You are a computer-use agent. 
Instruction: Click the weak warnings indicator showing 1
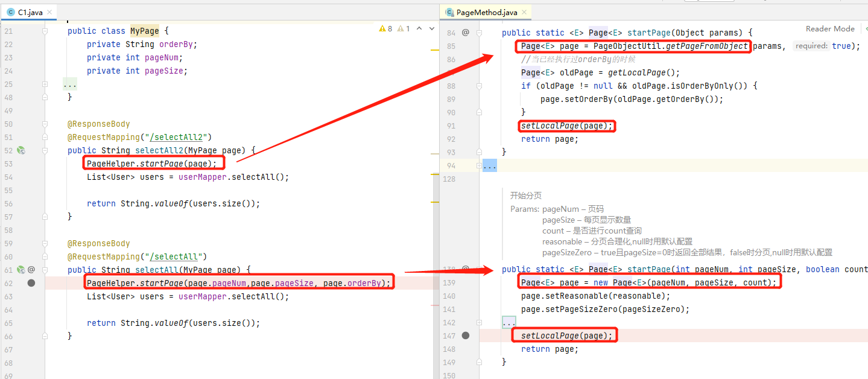click(404, 28)
